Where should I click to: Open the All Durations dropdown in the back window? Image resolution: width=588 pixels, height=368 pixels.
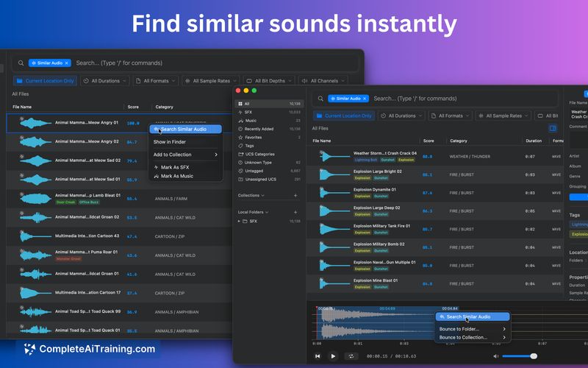coord(104,81)
